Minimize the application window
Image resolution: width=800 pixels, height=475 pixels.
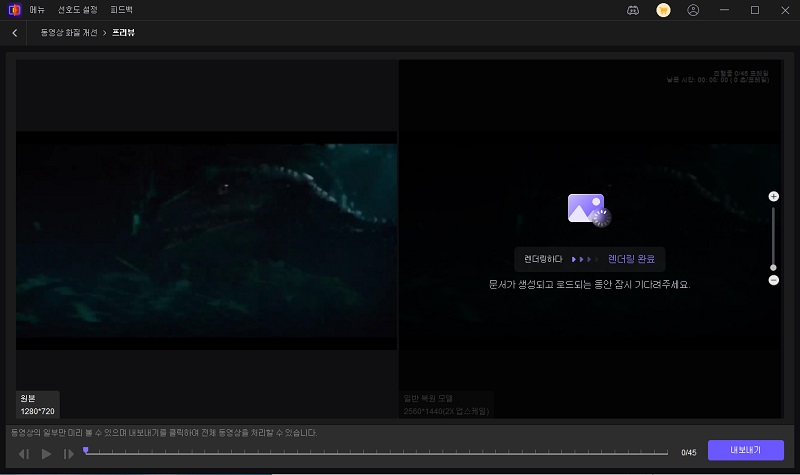click(724, 10)
